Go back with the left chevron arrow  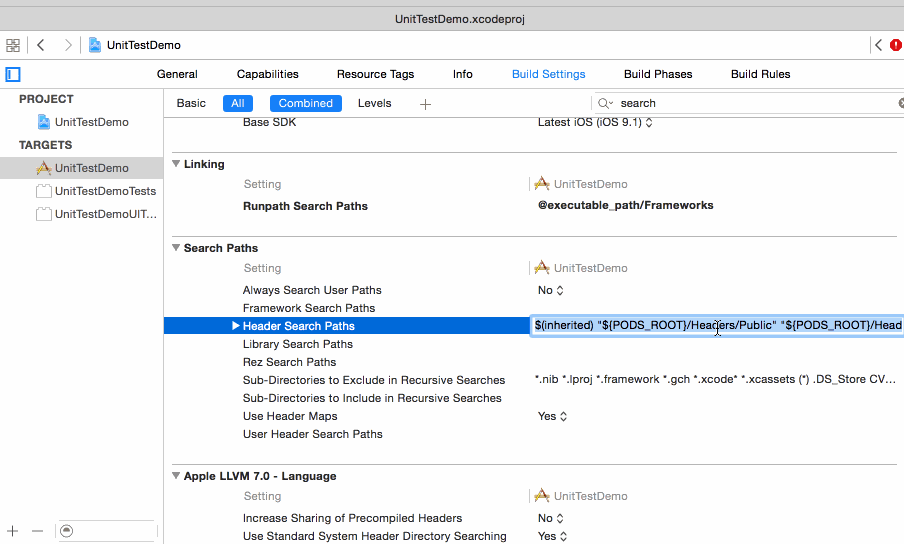[x=41, y=45]
